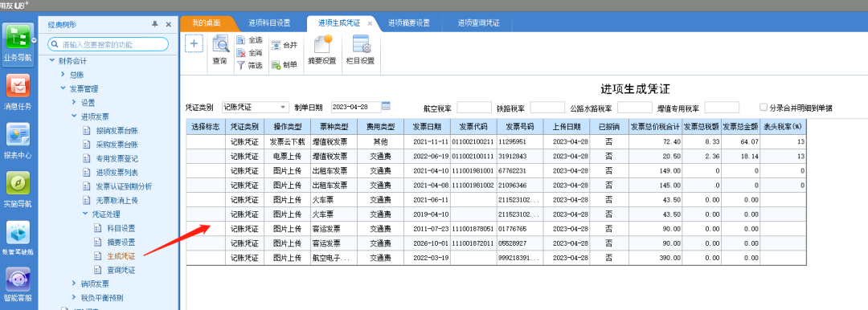Switch to 进项查询凭证 tab
This screenshot has width=868, height=310.
coord(479,23)
